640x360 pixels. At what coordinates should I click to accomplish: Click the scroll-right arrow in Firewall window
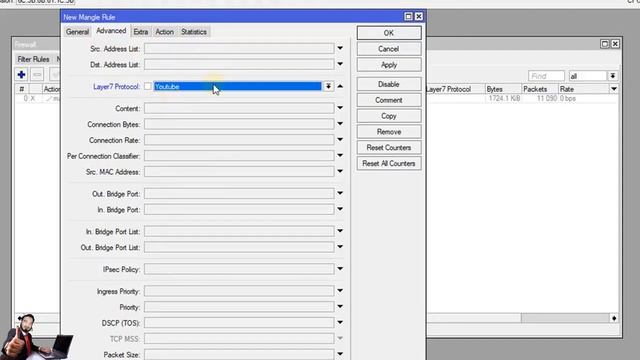coord(614,318)
